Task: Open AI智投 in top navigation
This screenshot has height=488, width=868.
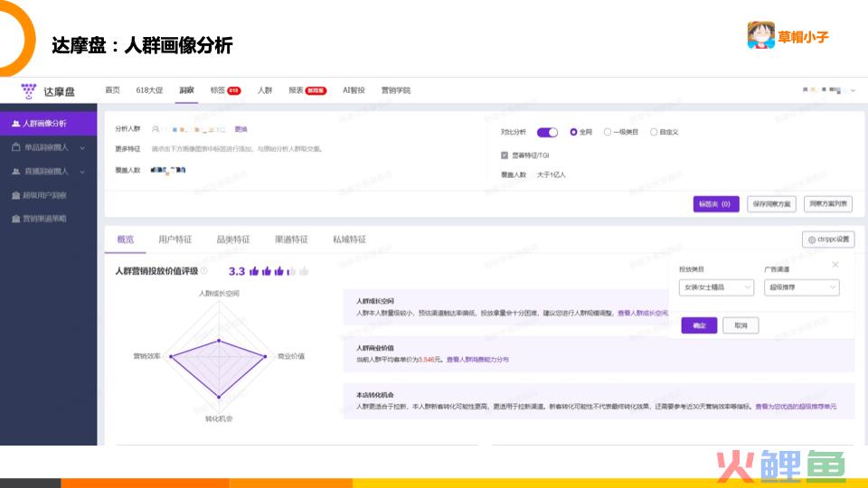Action: (354, 90)
